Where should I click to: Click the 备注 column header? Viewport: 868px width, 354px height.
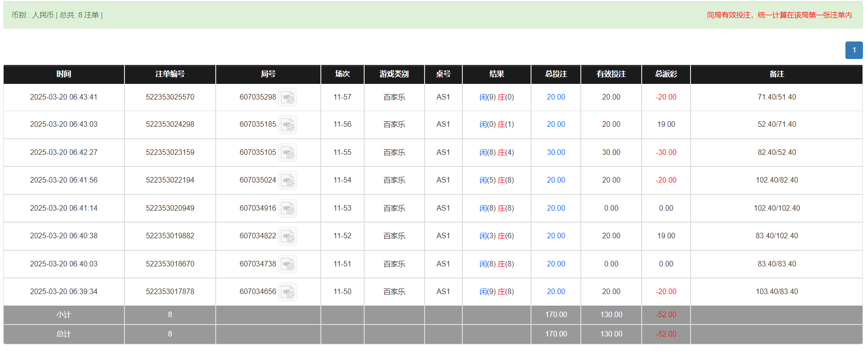(777, 74)
